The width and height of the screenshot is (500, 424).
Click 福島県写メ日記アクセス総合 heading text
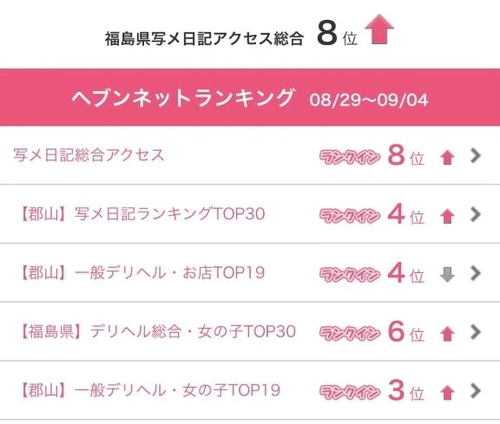204,38
